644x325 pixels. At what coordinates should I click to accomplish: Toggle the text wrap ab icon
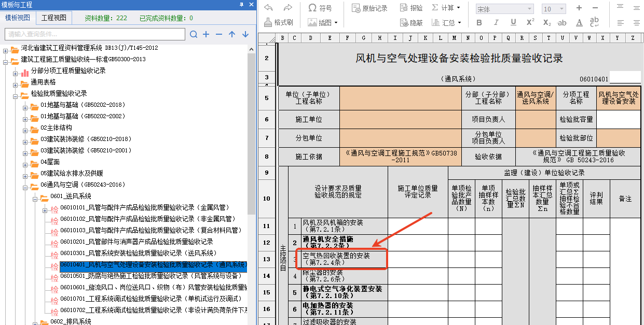[x=595, y=22]
